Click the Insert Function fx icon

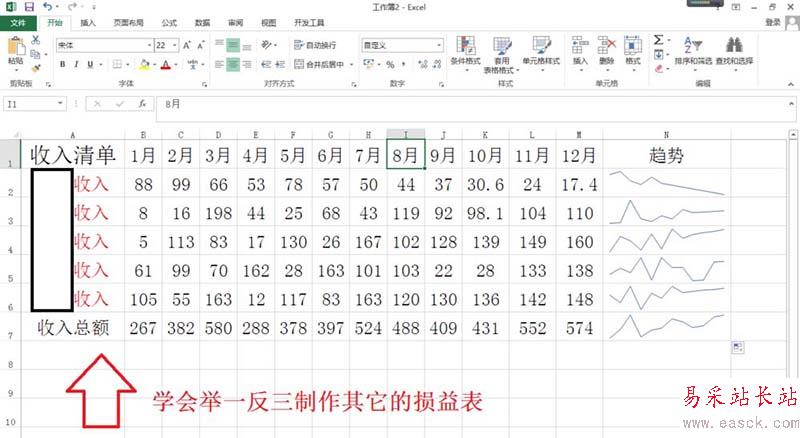(x=142, y=104)
